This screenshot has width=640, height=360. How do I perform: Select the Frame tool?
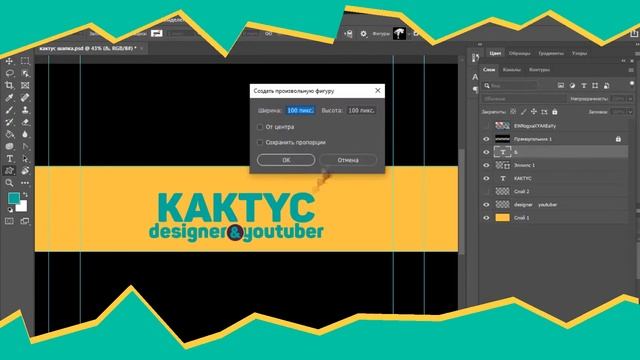click(25, 85)
